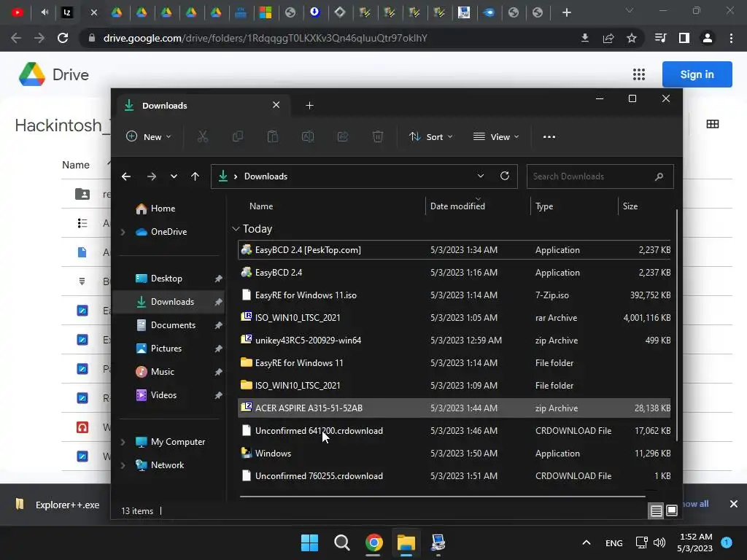Click Sign in on Drive page
The height and width of the screenshot is (560, 747).
[x=697, y=74]
